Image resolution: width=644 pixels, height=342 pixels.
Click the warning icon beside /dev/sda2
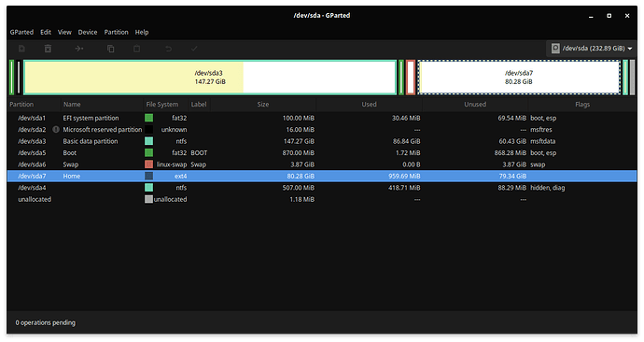click(x=56, y=130)
